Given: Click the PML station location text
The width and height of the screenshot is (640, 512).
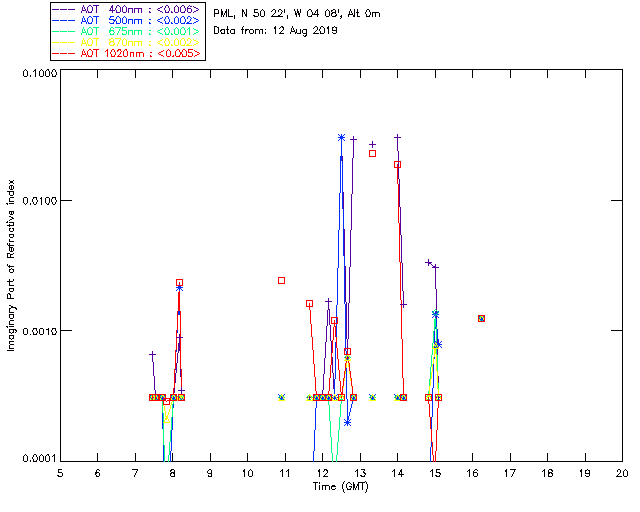Looking at the screenshot, I should 297,14.
